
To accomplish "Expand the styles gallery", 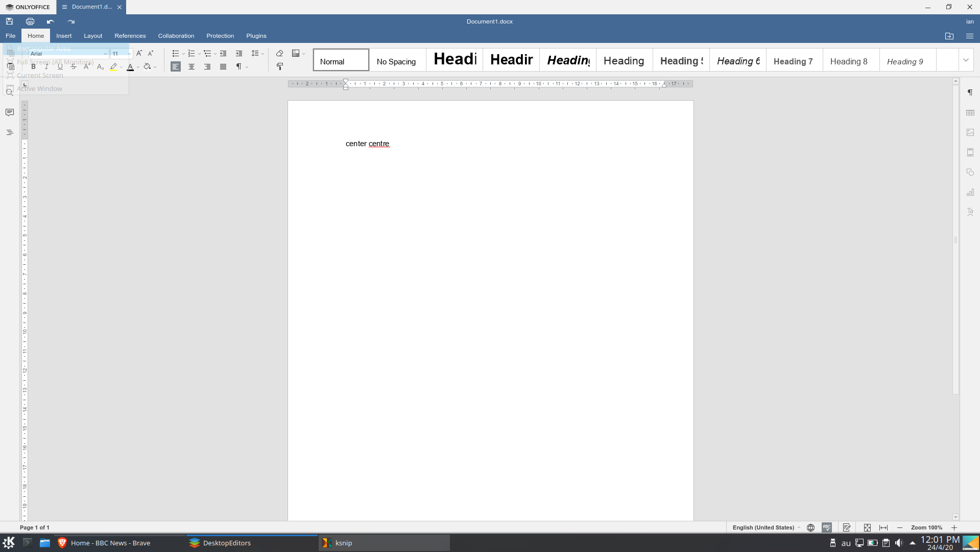I will [966, 60].
